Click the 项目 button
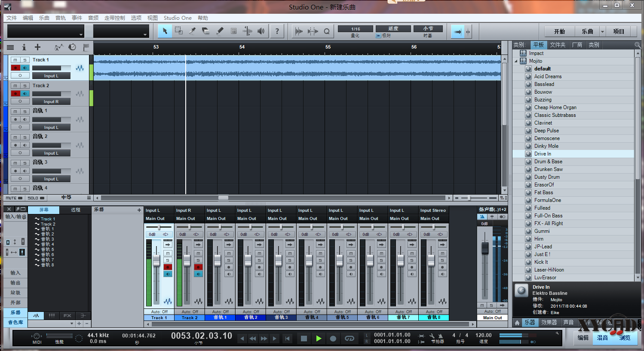 pos(619,31)
